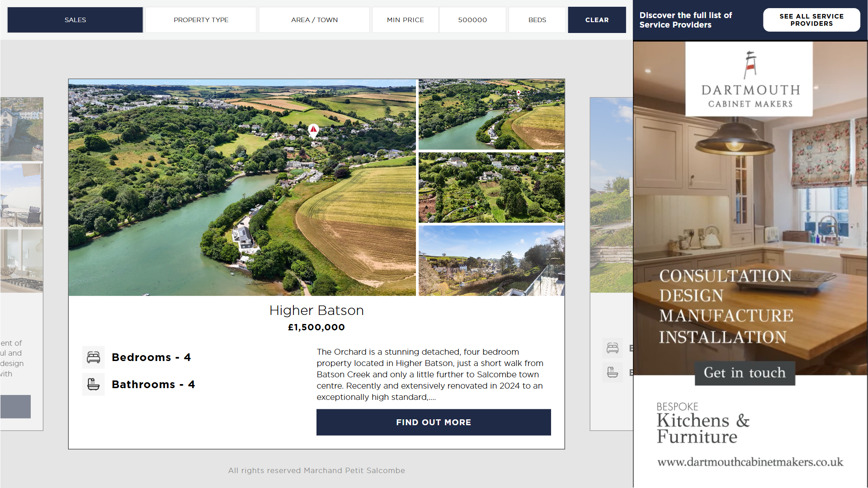This screenshot has height=488, width=868.
Task: Open the Area / Town filter
Action: pyautogui.click(x=314, y=20)
